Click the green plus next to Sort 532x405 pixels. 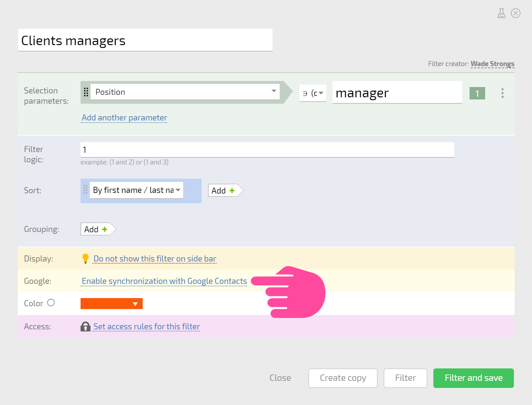(x=232, y=190)
